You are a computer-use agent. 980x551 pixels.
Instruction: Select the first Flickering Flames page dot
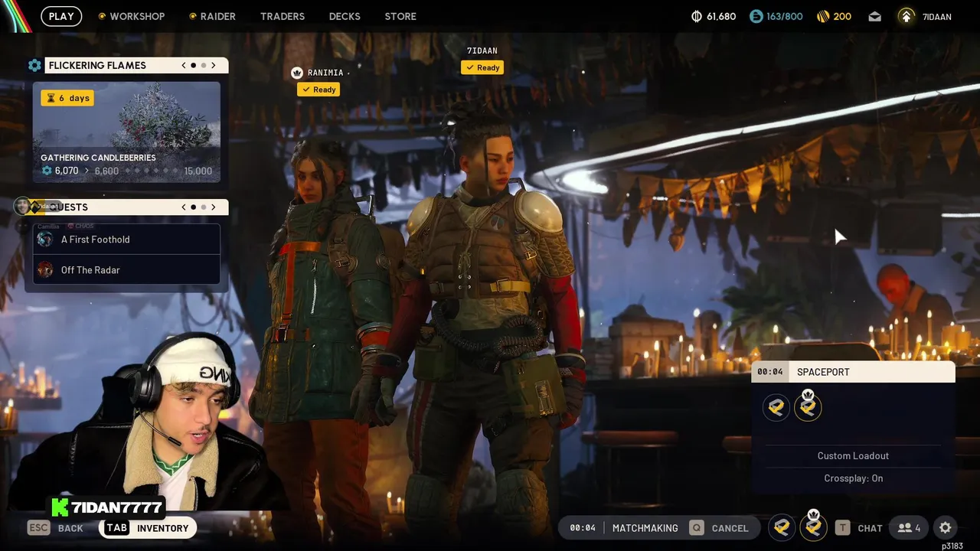click(x=193, y=66)
